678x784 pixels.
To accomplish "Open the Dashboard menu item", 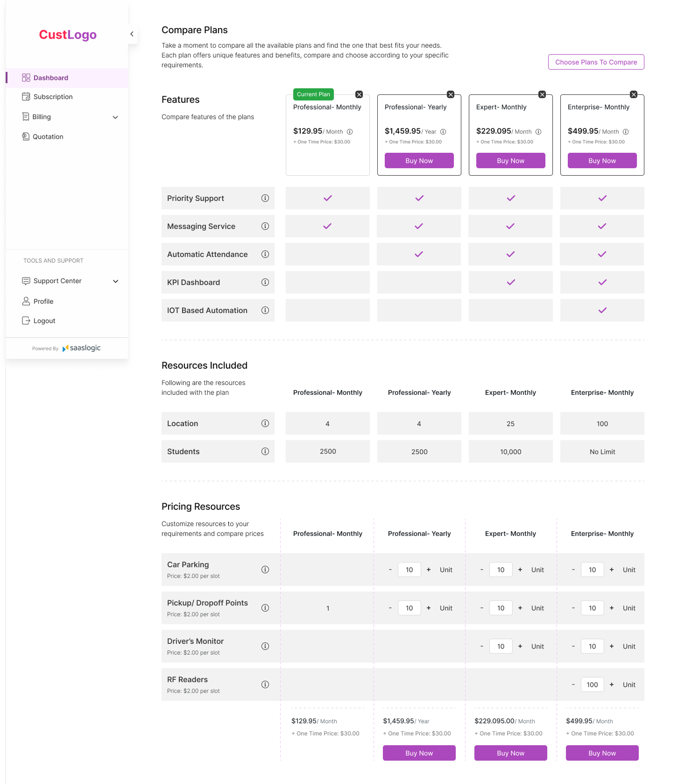I will (x=67, y=78).
